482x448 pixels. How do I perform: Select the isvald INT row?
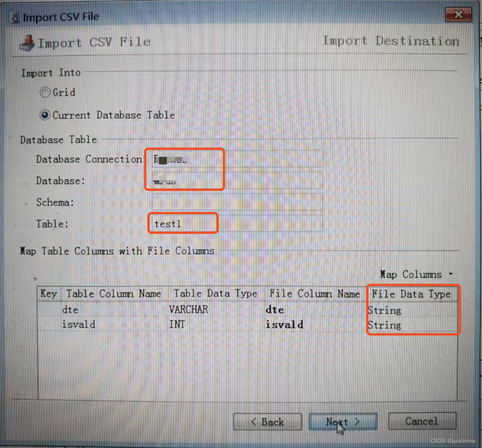coord(247,325)
